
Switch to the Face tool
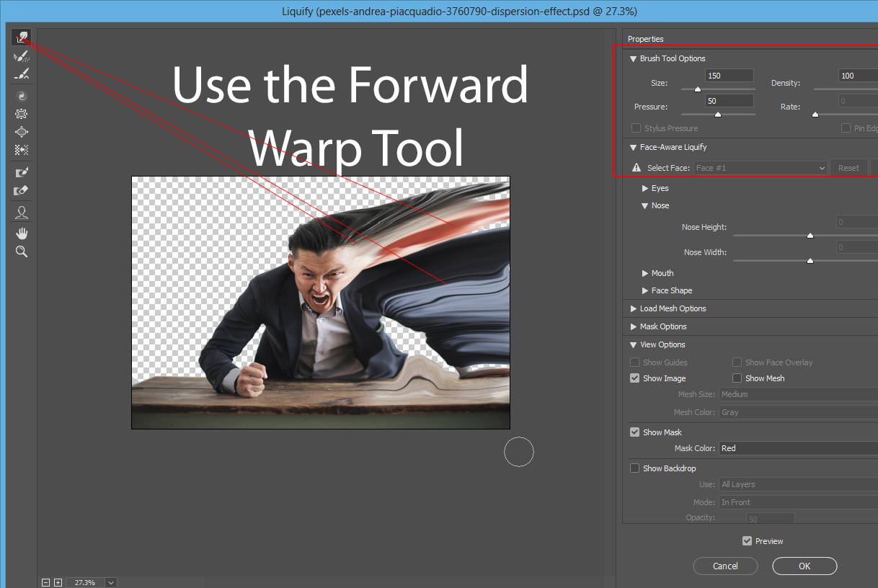(x=21, y=213)
